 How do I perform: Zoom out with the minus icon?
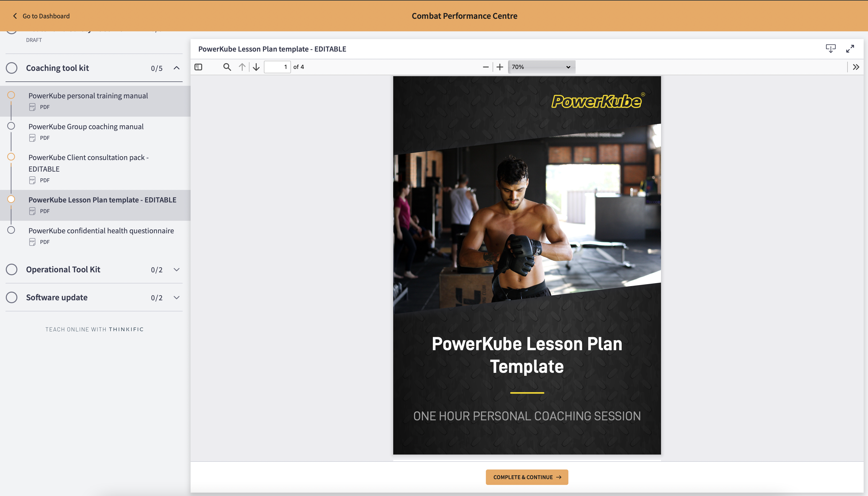tap(486, 67)
